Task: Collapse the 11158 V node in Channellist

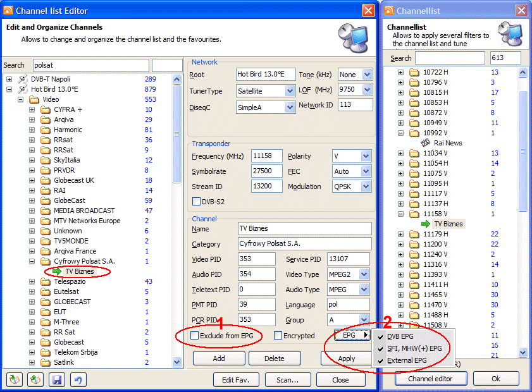Action: (400, 214)
